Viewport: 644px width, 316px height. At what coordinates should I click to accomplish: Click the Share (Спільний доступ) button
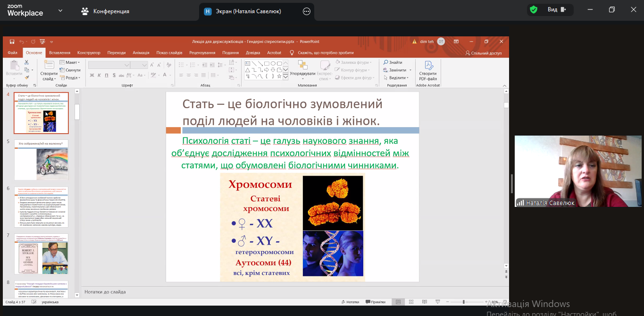tap(484, 53)
